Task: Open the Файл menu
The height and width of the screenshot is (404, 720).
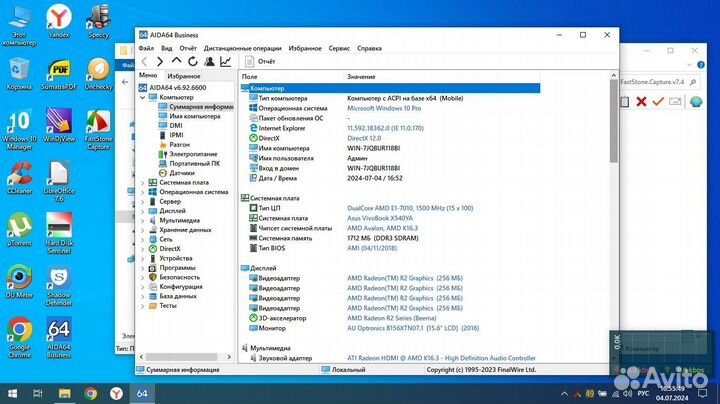Action: pos(146,47)
